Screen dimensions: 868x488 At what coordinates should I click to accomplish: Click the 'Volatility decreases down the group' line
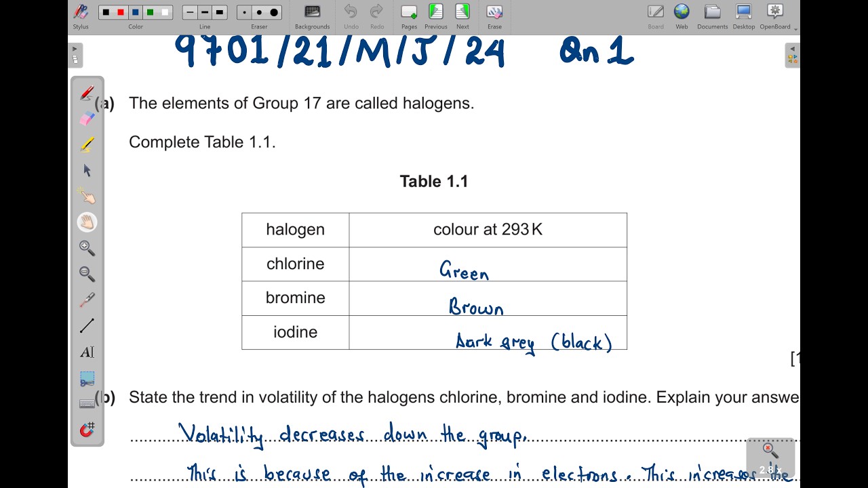click(x=353, y=435)
